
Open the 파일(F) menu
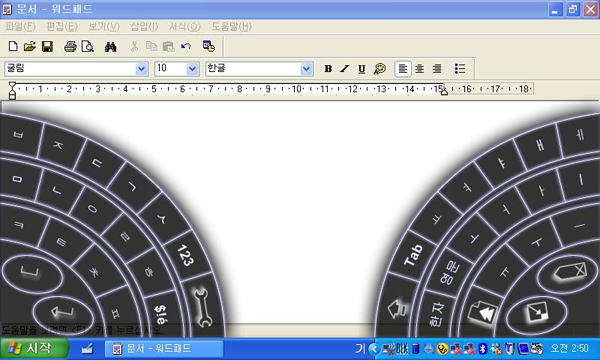coord(20,26)
